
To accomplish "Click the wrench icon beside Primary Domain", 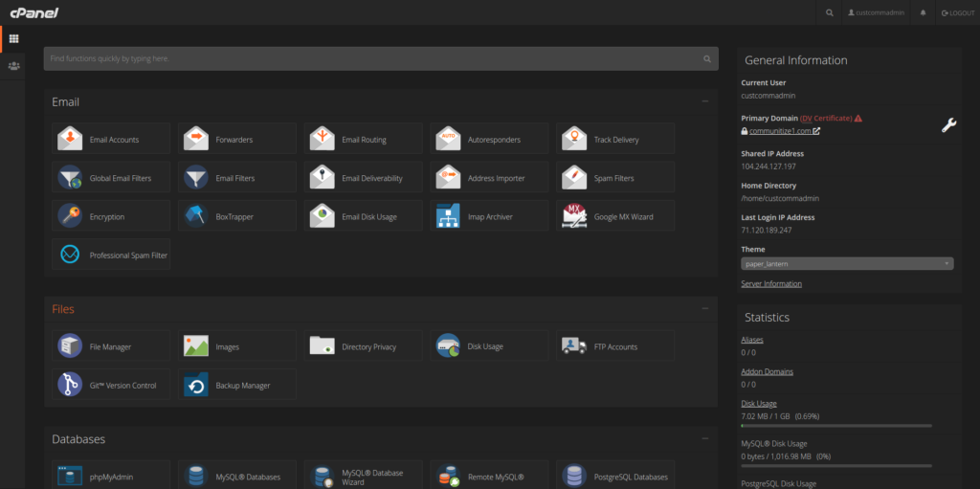I will pyautogui.click(x=948, y=124).
